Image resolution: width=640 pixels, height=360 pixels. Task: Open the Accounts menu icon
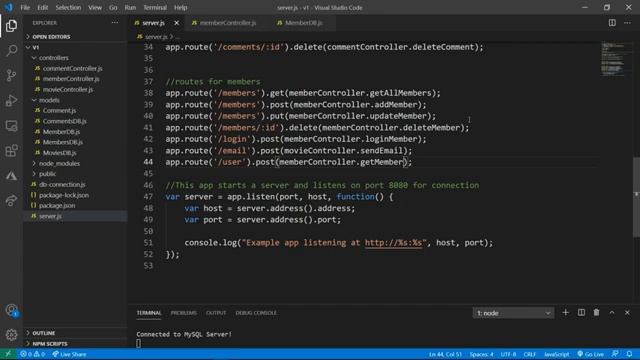point(11,310)
